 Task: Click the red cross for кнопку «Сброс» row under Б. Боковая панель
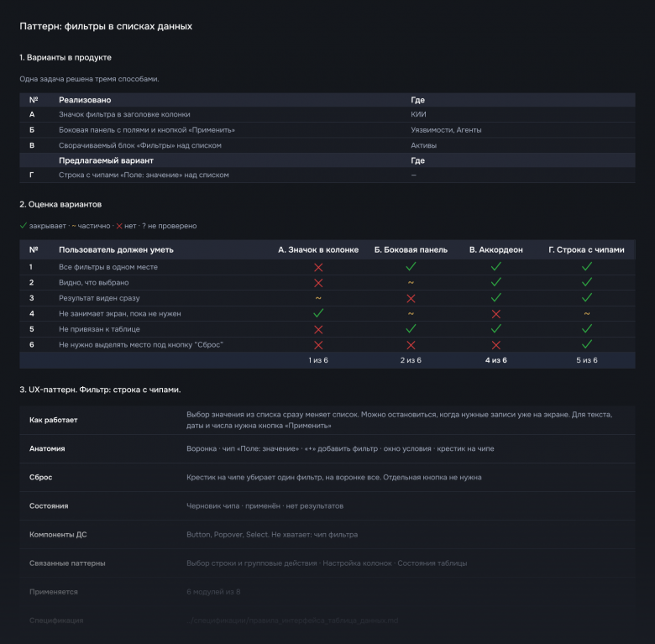[411, 345]
